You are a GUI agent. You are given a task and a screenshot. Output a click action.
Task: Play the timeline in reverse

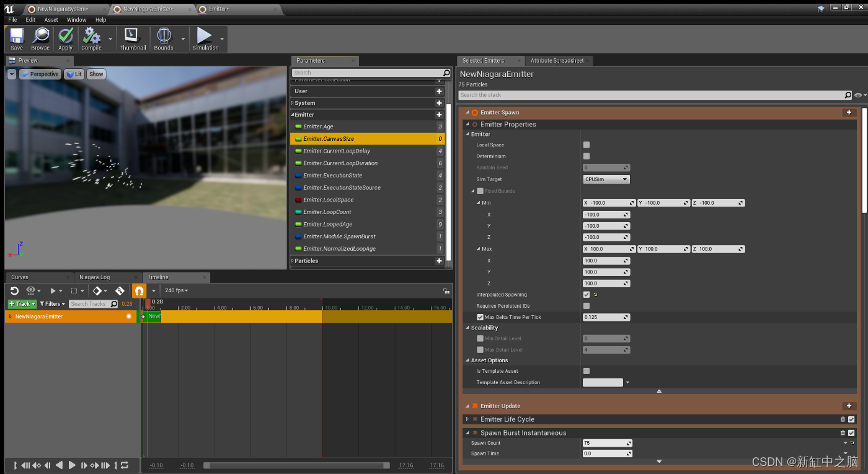59,465
